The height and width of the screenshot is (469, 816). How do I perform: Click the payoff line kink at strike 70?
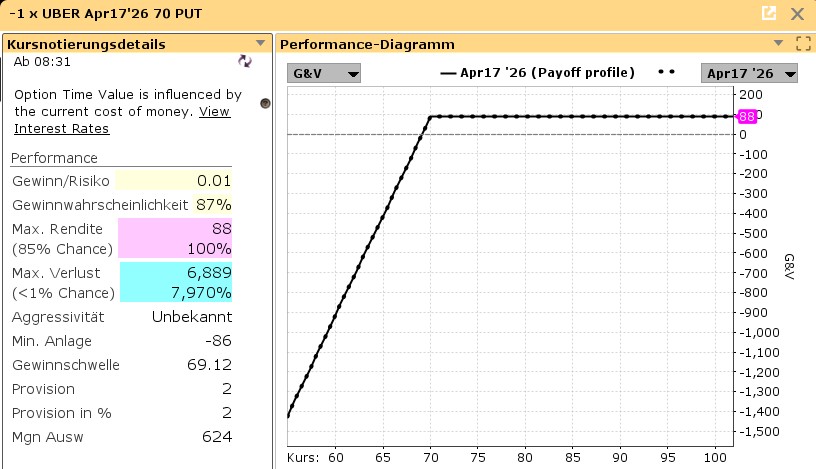click(430, 117)
